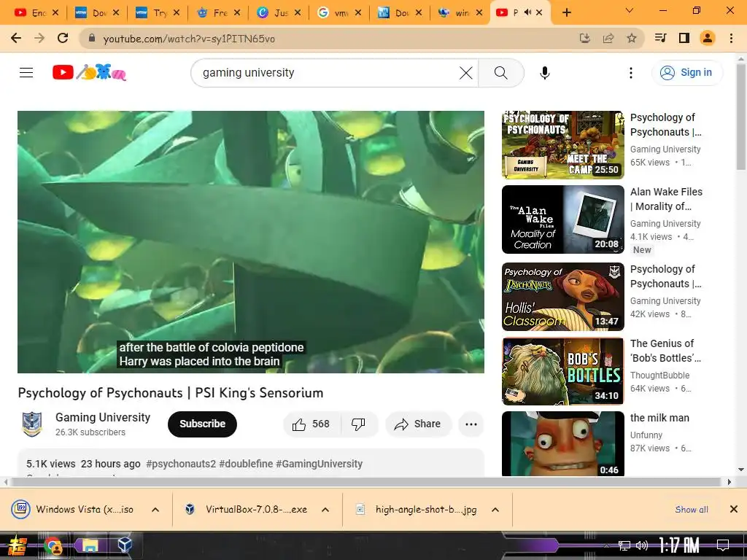Screen dimensions: 747x560
Task: Open the YouTube hamburger guide menu
Action: pos(26,72)
